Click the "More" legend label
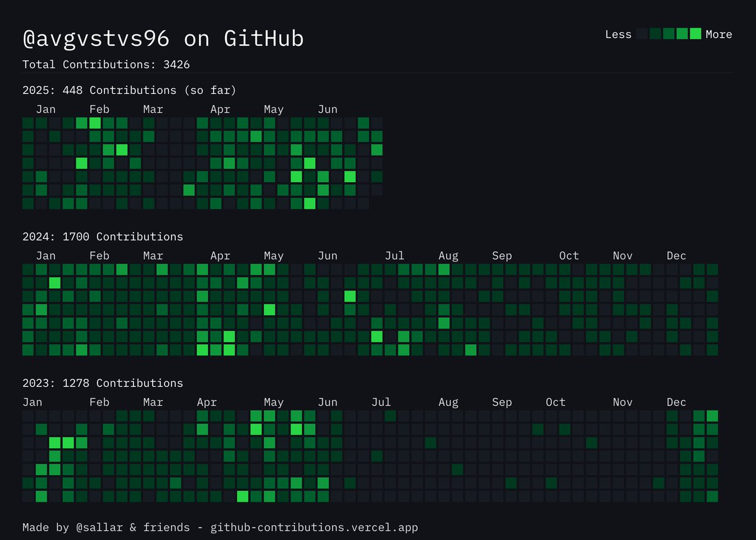 719,34
